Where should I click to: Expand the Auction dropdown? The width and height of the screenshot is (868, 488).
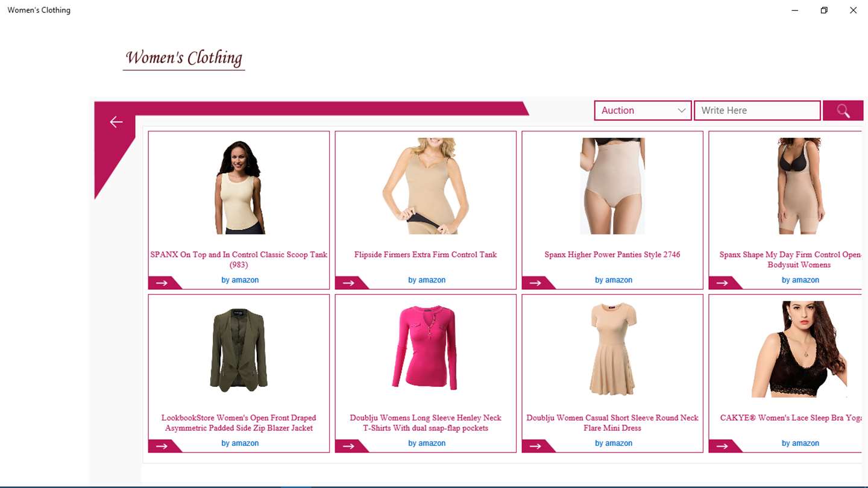tap(643, 111)
